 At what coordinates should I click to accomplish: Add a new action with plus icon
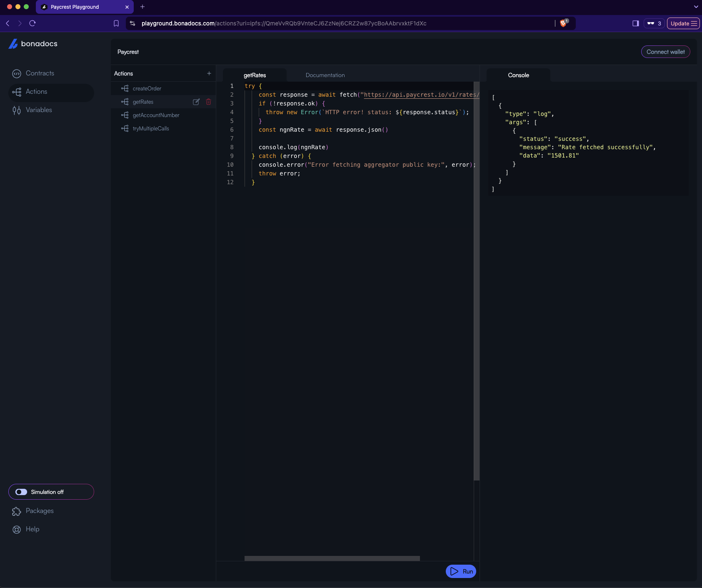point(209,73)
